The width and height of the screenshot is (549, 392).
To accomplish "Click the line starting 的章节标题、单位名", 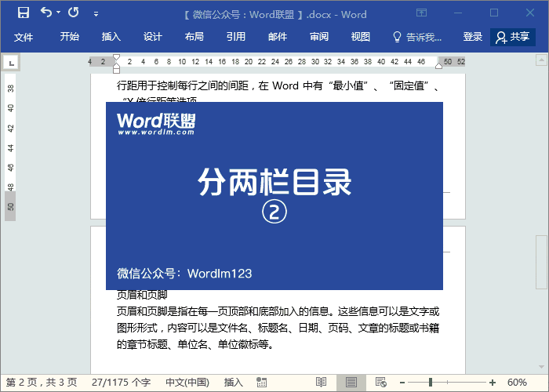I will (195, 344).
